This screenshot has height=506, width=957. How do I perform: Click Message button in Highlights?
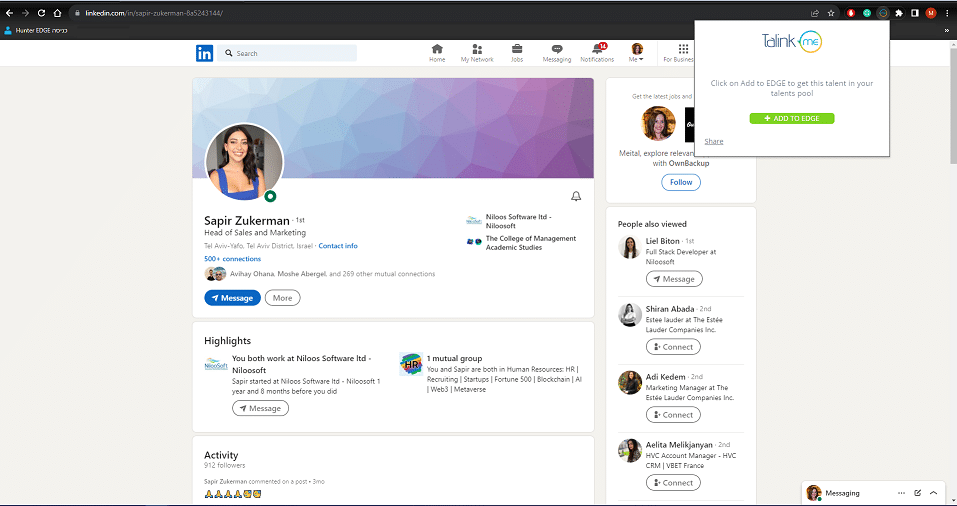(260, 408)
